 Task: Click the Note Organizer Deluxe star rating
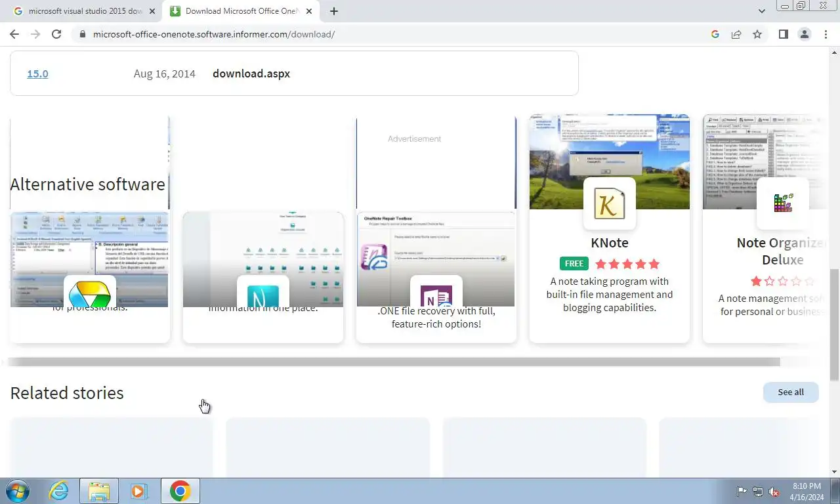click(783, 281)
